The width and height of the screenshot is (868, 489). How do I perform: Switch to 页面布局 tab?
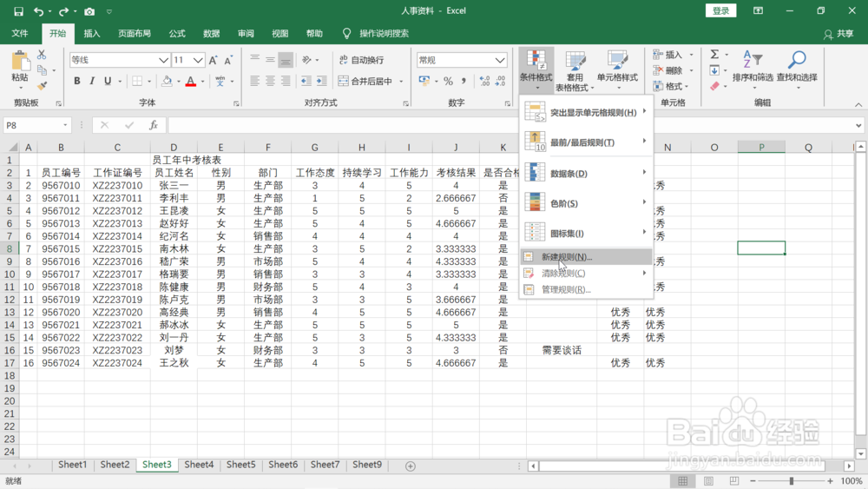click(135, 33)
